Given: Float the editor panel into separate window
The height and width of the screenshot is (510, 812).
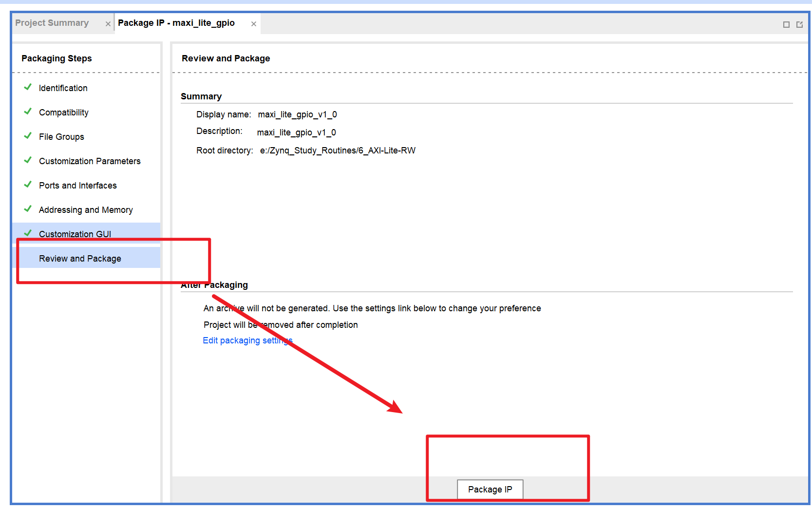Looking at the screenshot, I should 799,24.
